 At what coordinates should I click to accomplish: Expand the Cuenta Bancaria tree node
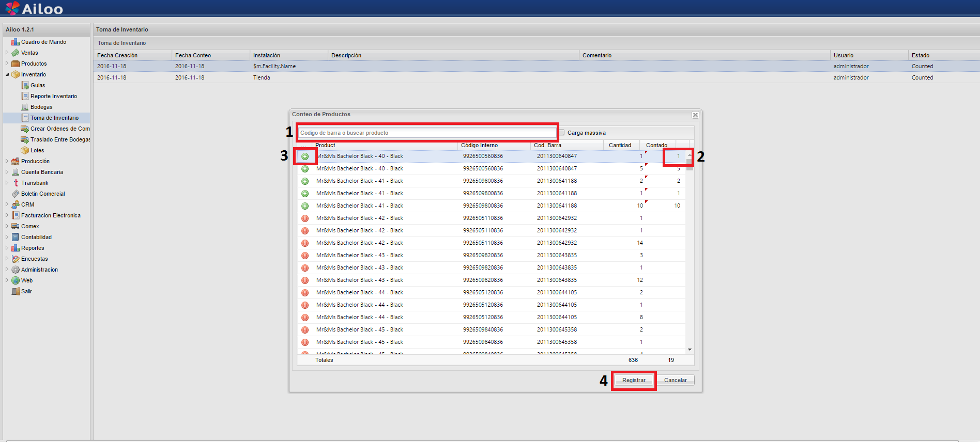click(x=7, y=172)
